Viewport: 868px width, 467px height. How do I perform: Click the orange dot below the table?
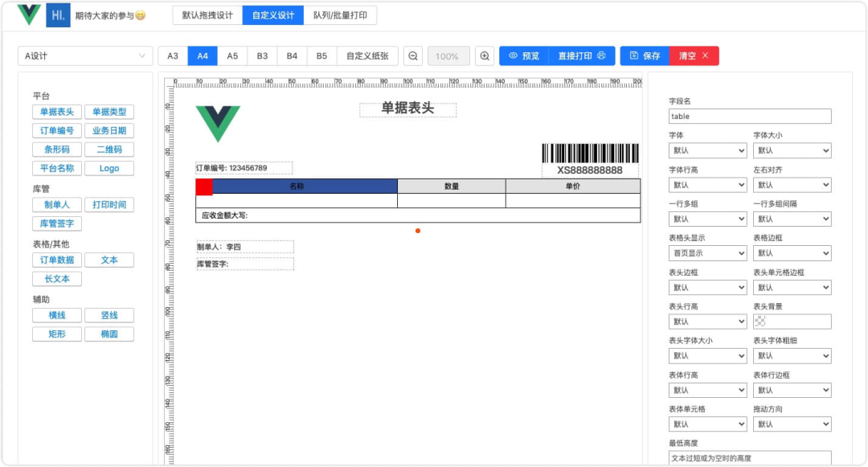[x=418, y=231]
